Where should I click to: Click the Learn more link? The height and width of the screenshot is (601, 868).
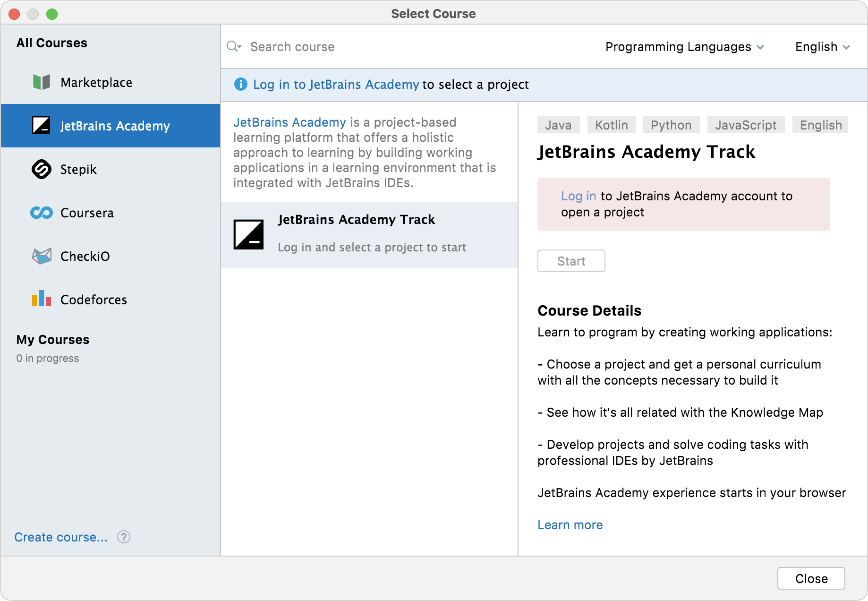click(x=570, y=525)
